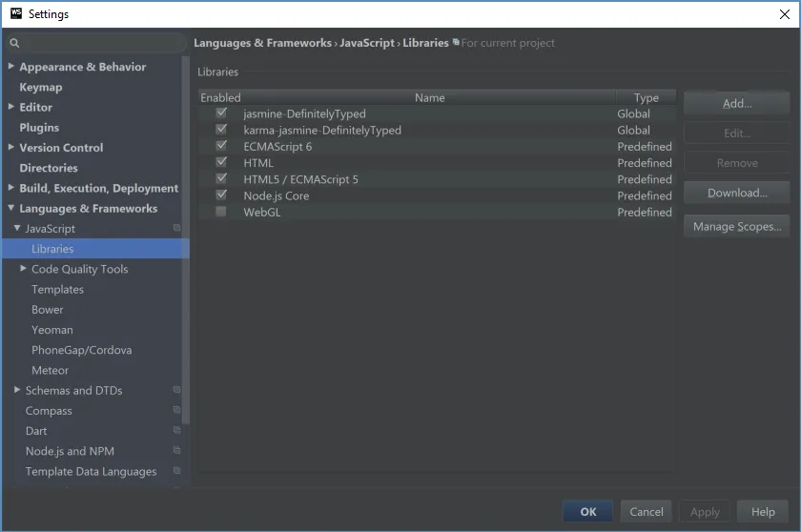Close the Settings dialog window
The height and width of the screenshot is (532, 801).
tap(785, 14)
